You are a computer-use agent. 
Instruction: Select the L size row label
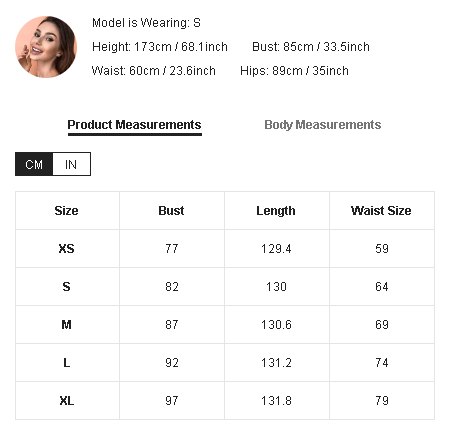pos(66,363)
